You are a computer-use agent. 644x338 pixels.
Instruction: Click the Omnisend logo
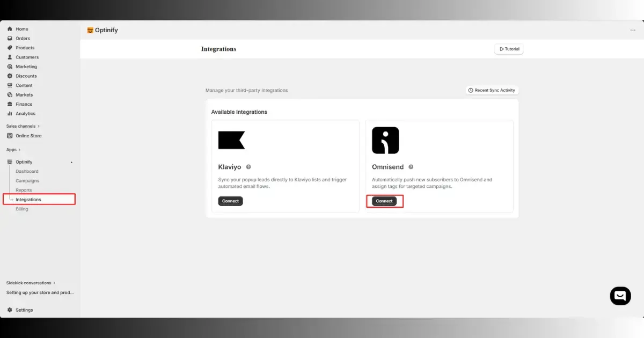(385, 141)
